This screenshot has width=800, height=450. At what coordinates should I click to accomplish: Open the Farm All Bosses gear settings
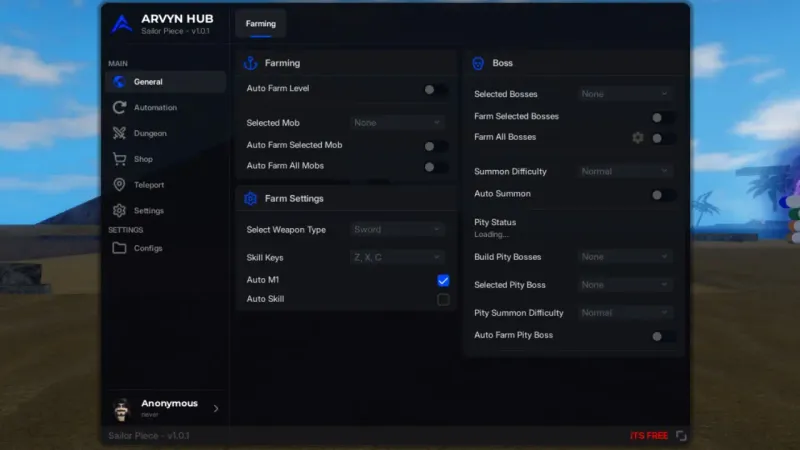pyautogui.click(x=638, y=137)
